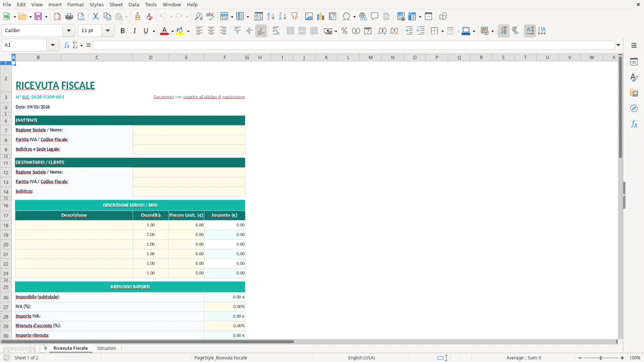The height and width of the screenshot is (362, 644).
Task: Open the Sheet menu
Action: click(x=116, y=4)
